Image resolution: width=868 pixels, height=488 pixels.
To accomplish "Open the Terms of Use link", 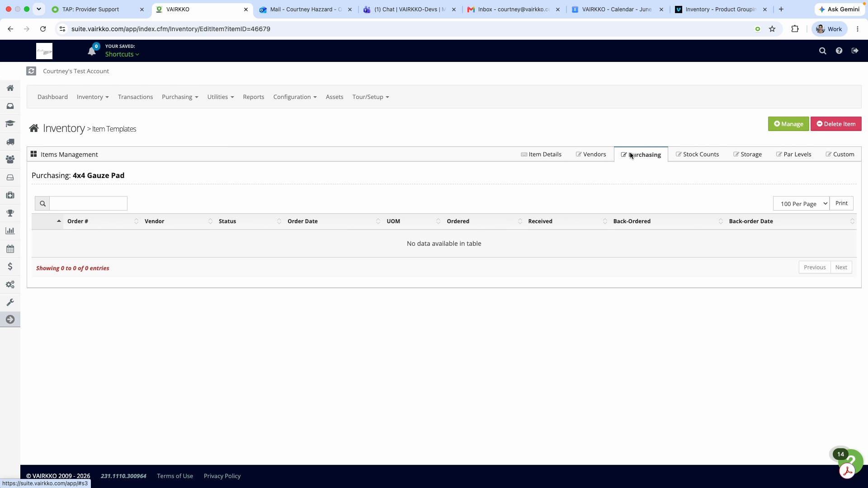I will point(175,476).
